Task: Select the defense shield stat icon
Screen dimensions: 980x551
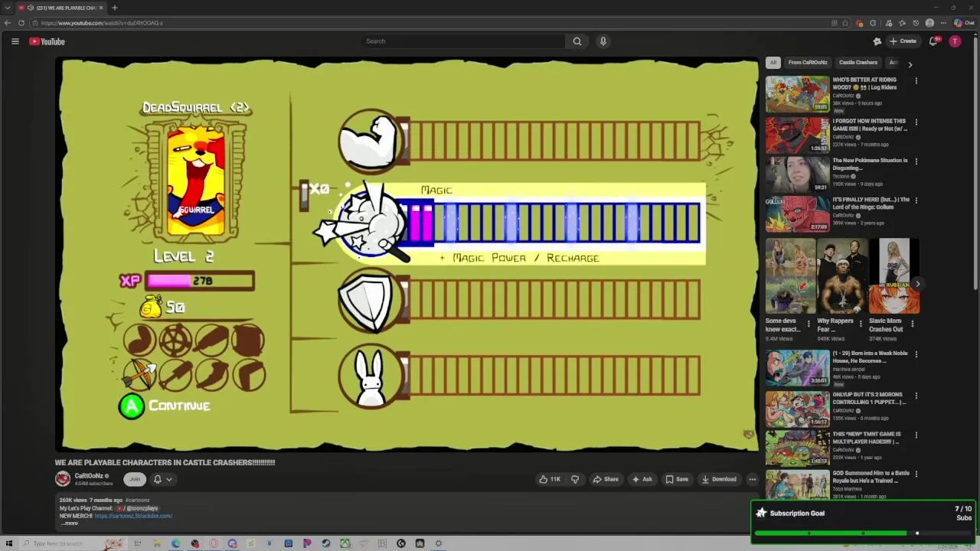Action: tap(370, 301)
